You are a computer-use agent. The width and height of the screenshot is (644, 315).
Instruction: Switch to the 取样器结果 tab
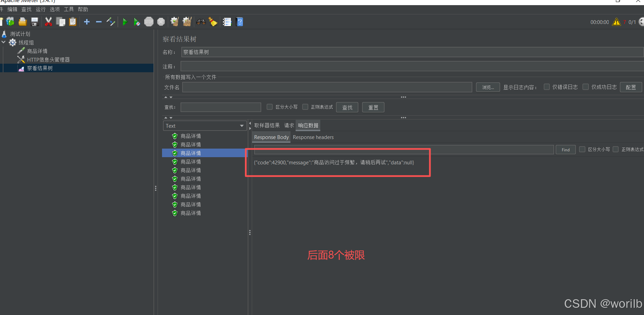click(x=267, y=125)
